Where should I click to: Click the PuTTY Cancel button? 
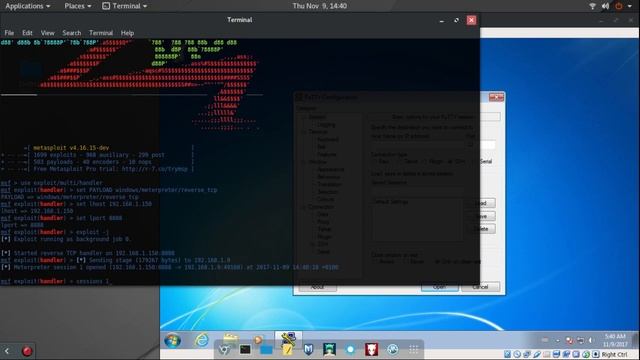(480, 287)
